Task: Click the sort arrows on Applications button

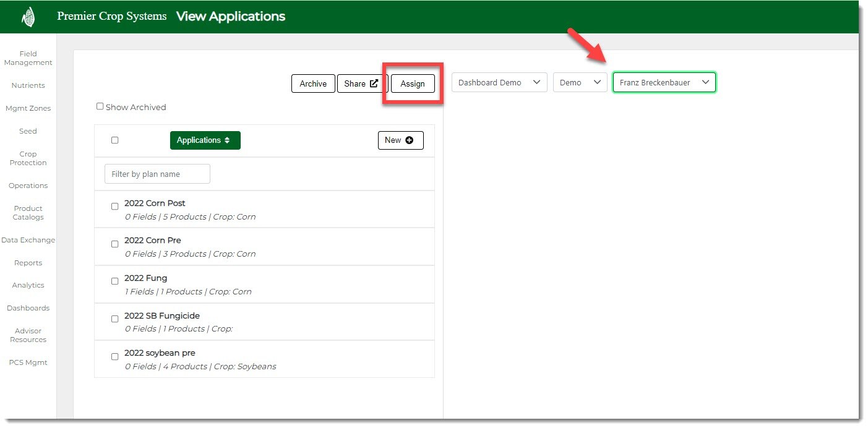Action: click(227, 140)
